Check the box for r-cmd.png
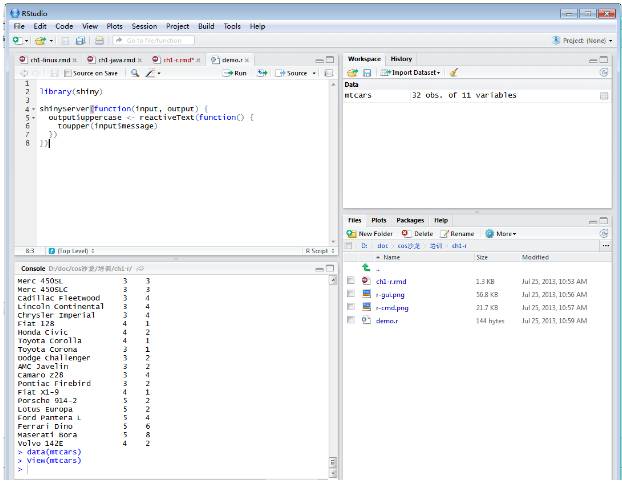Image resolution: width=622 pixels, height=483 pixels. [351, 307]
